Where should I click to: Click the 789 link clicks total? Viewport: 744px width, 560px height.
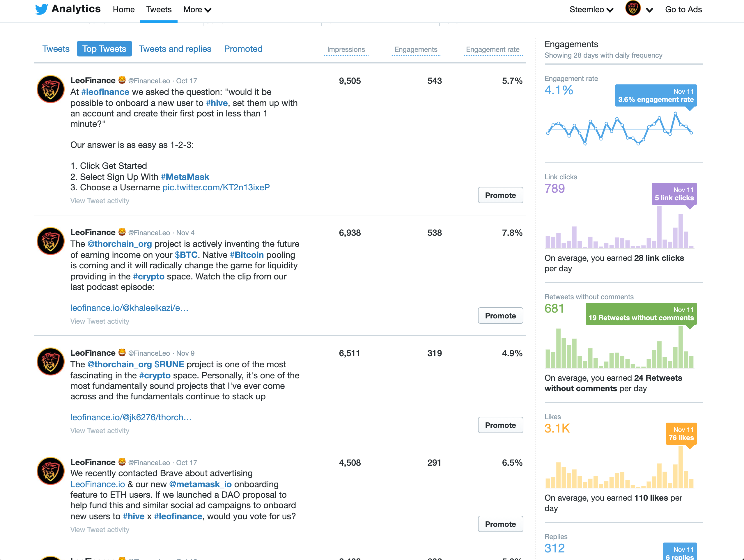(555, 188)
